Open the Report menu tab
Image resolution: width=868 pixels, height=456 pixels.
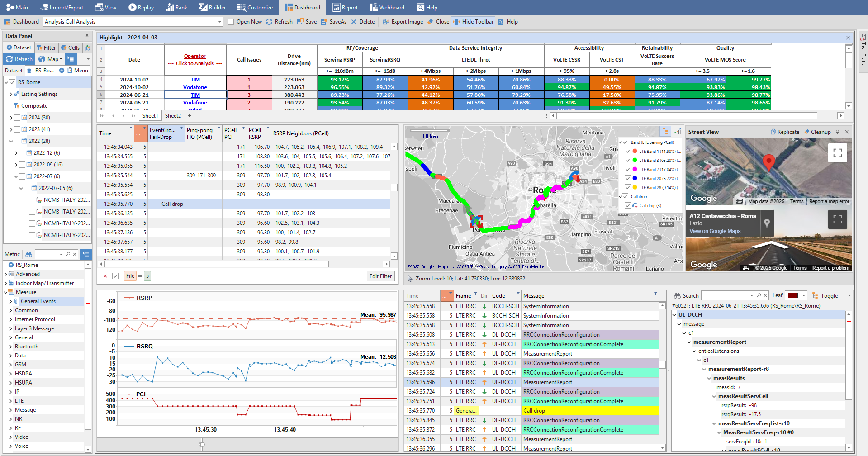[x=345, y=8]
